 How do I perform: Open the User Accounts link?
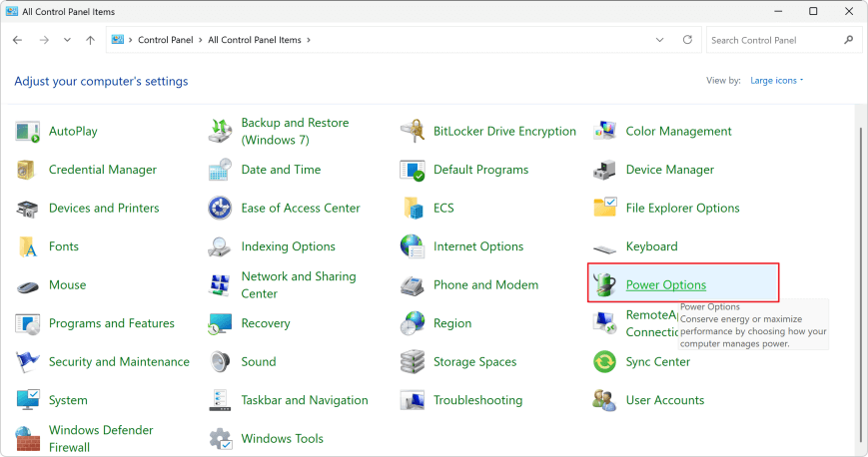(665, 400)
